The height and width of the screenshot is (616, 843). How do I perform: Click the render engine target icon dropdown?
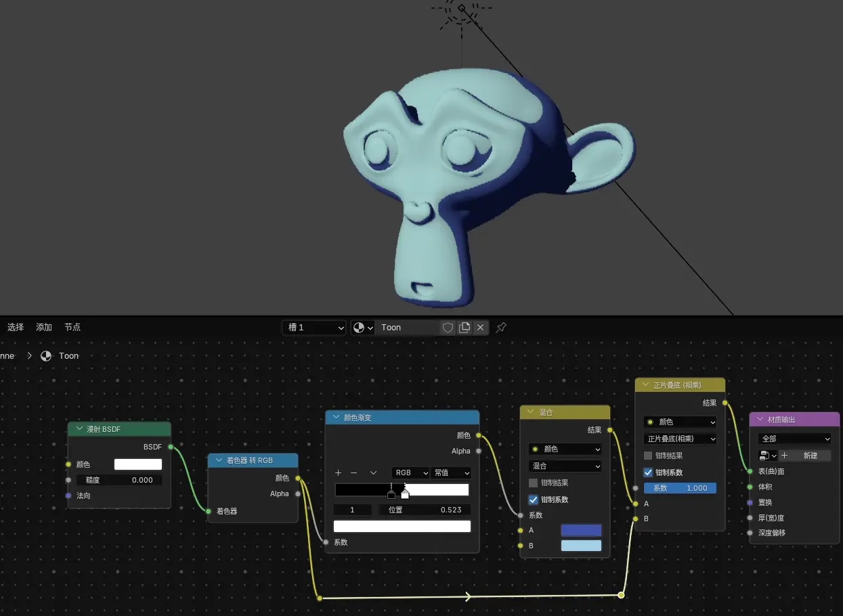768,456
